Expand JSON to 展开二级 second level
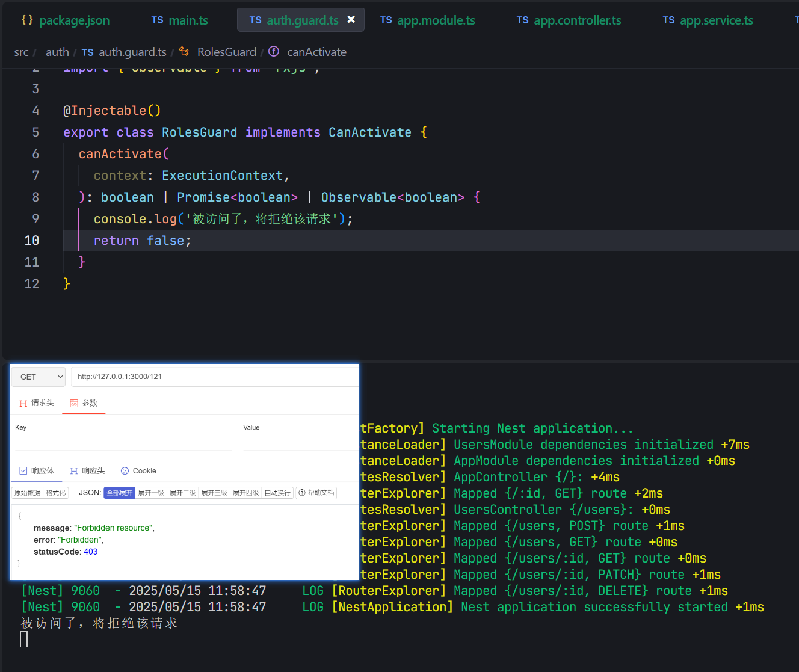Image resolution: width=799 pixels, height=672 pixels. pyautogui.click(x=182, y=493)
